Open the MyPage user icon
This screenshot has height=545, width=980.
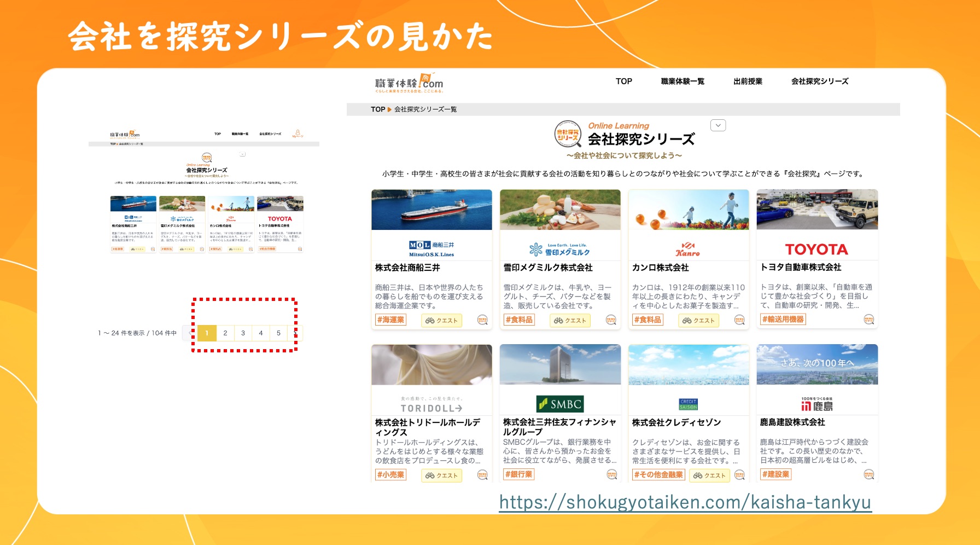coord(297,133)
